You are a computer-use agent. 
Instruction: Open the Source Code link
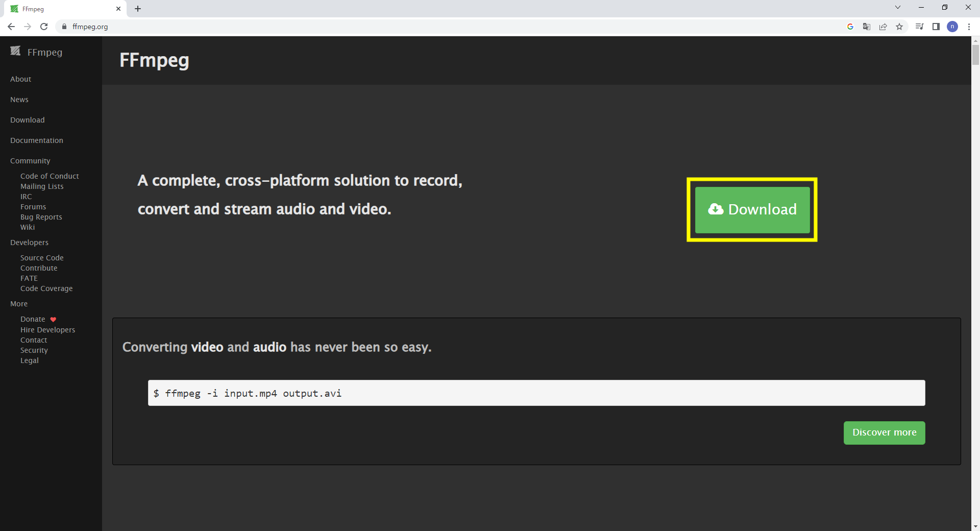click(x=42, y=258)
